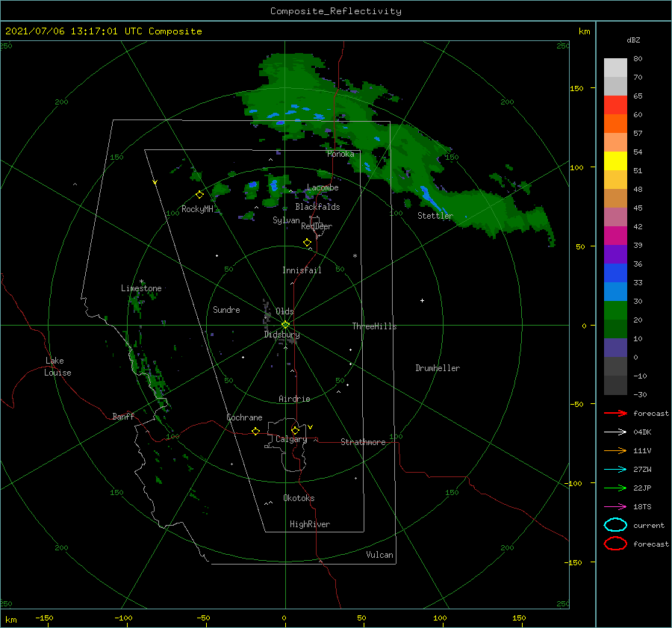This screenshot has width=672, height=628.
Task: Click the Ponoka city label
Action: (x=340, y=154)
